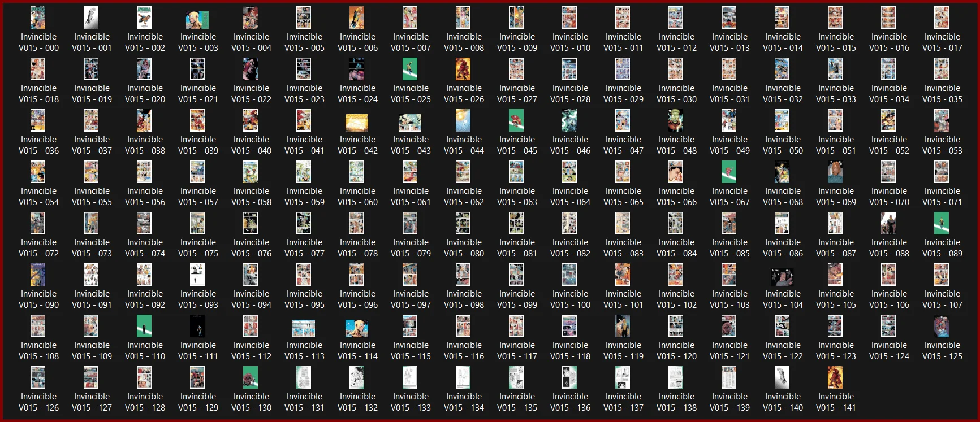Click the label "Invincible V015 - 101"

(x=623, y=299)
